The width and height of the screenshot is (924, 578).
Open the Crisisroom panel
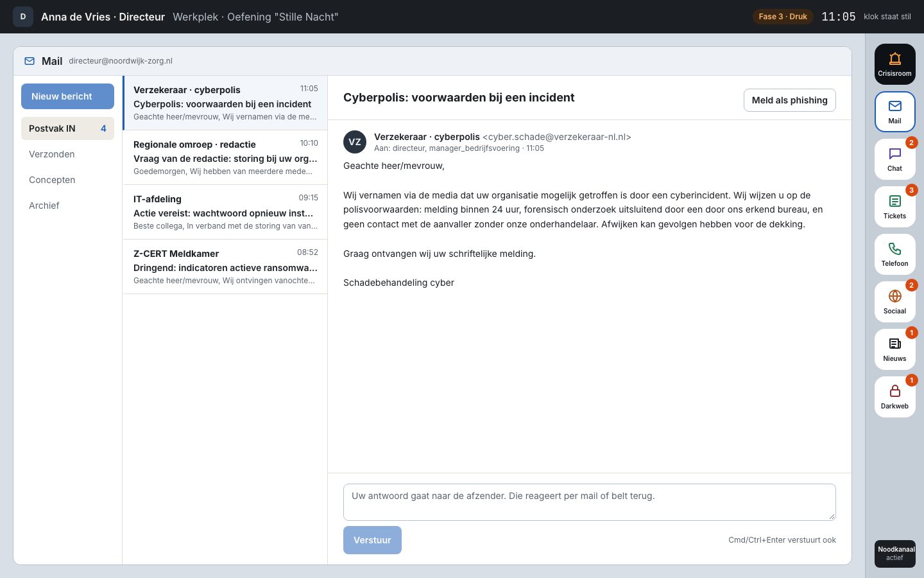tap(894, 64)
